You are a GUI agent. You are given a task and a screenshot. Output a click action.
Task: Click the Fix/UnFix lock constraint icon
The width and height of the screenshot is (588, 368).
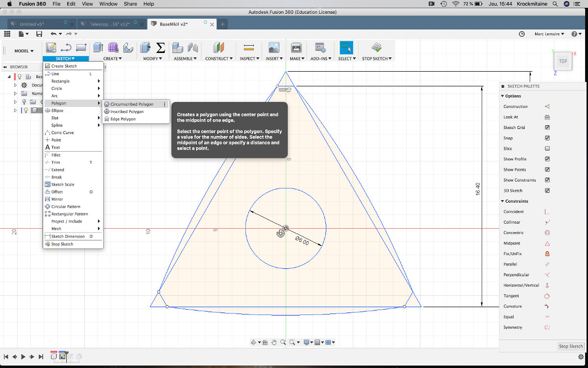(547, 254)
